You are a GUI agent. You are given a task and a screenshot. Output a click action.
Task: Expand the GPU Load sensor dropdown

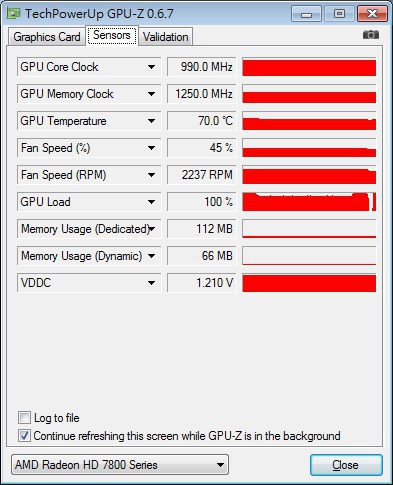tap(151, 202)
